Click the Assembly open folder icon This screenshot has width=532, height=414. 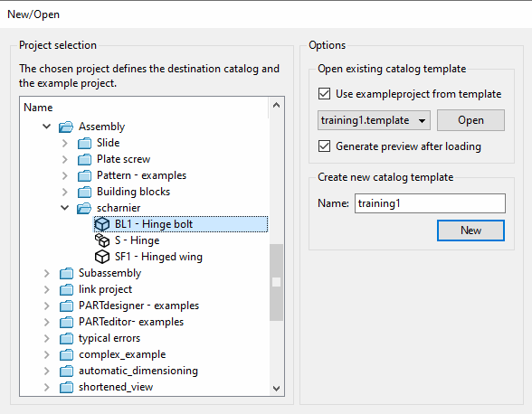(x=66, y=127)
